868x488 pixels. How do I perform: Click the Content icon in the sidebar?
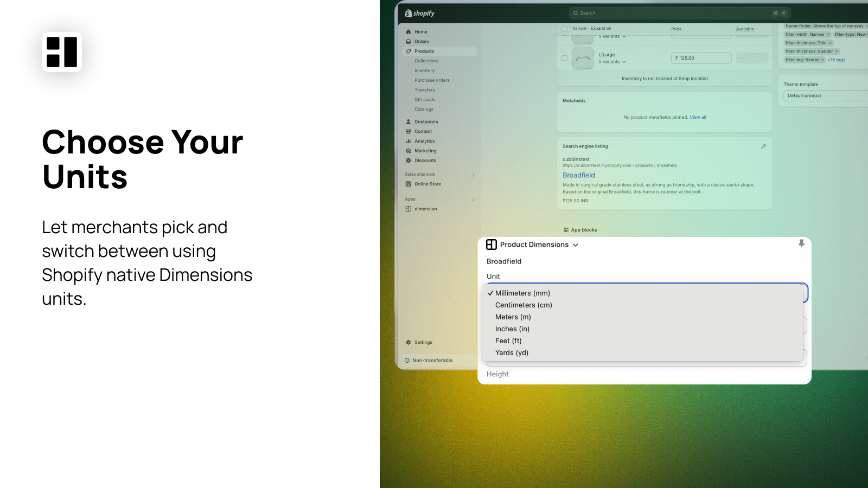click(409, 132)
